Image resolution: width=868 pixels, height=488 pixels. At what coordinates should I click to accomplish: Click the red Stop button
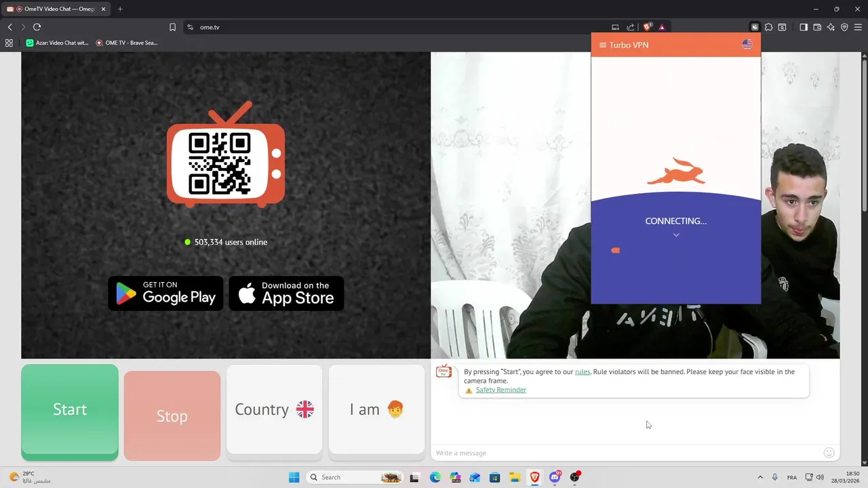[172, 415]
